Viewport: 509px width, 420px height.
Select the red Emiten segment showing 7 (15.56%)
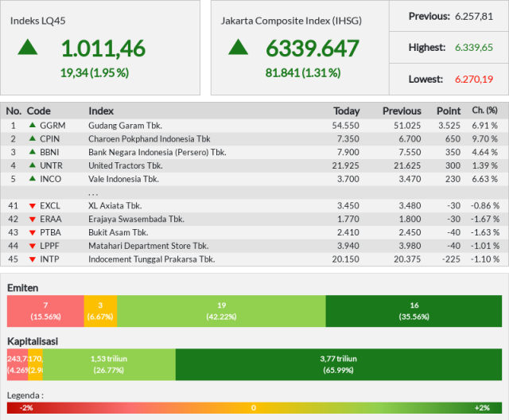coord(45,311)
